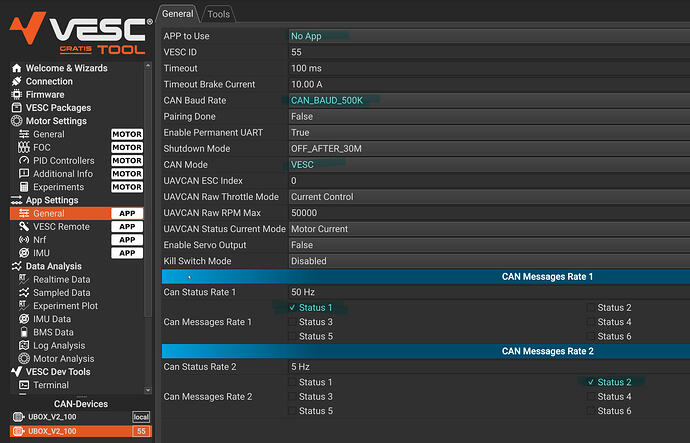The height and width of the screenshot is (443, 690).
Task: Open the UAVCAN Status Current Mode dropdown
Action: pos(489,229)
